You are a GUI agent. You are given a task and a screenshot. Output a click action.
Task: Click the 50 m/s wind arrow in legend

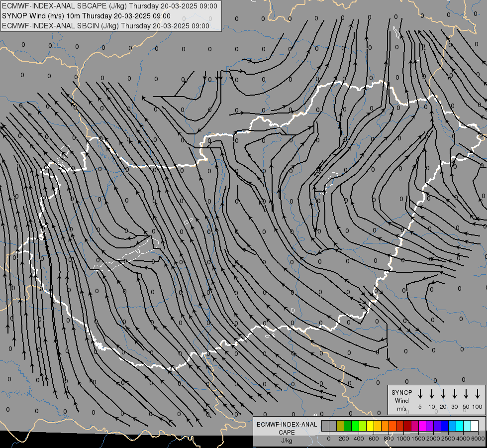pyautogui.click(x=466, y=394)
